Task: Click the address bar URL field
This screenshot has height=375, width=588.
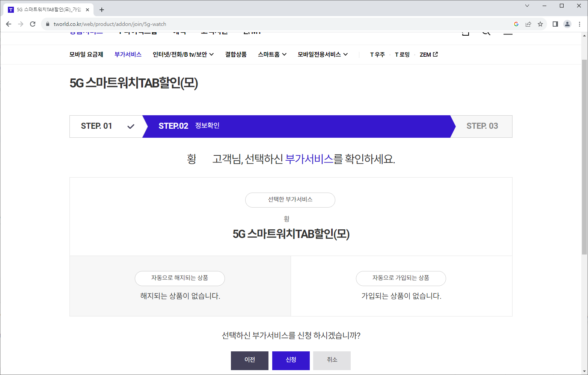Action: 278,24
